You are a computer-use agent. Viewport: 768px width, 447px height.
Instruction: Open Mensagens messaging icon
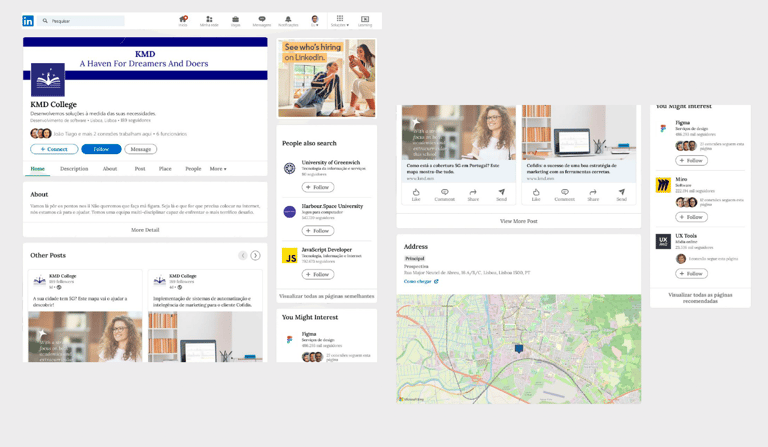click(262, 21)
